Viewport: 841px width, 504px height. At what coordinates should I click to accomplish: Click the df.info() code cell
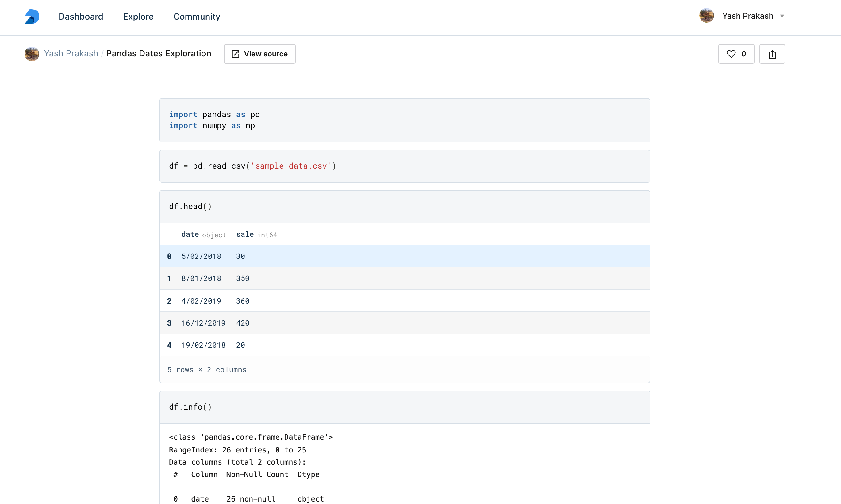coord(404,407)
